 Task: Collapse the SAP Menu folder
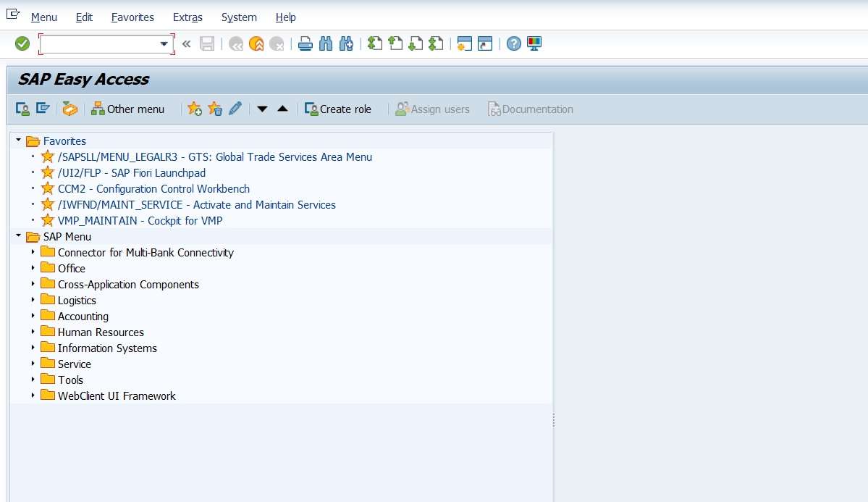(18, 235)
